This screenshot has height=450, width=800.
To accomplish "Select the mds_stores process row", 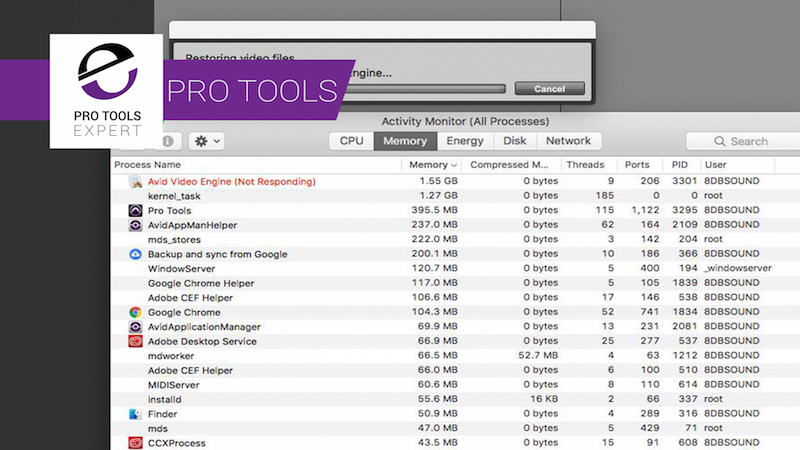I will [455, 239].
